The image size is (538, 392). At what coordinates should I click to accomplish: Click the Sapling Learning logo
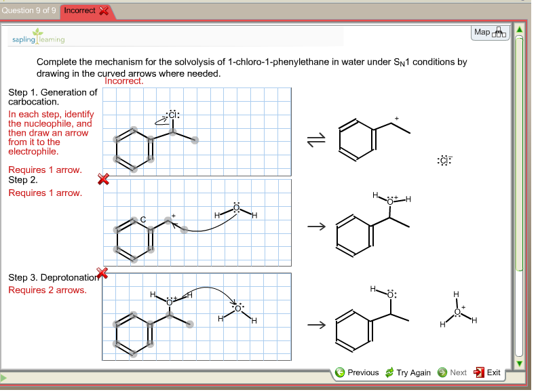click(39, 37)
